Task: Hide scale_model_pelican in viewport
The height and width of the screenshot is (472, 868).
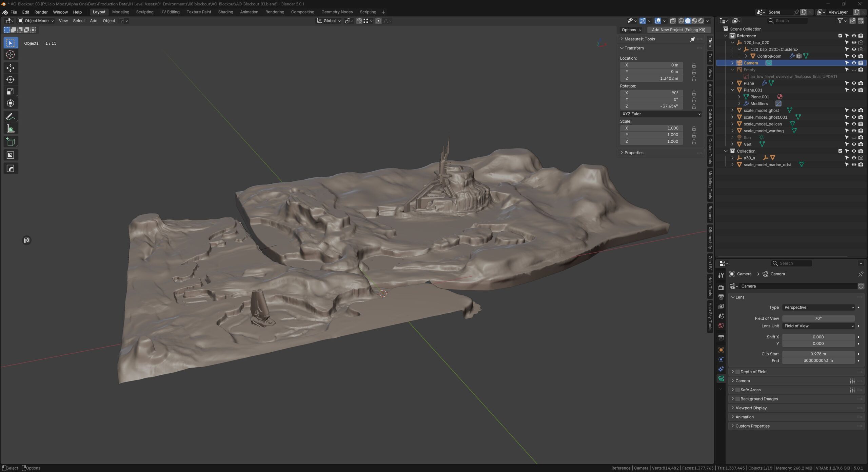Action: (854, 124)
